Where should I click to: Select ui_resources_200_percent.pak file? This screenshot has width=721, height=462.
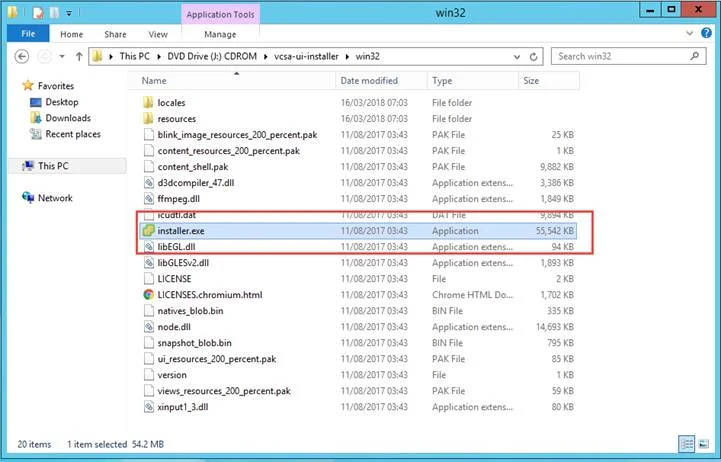pyautogui.click(x=217, y=359)
